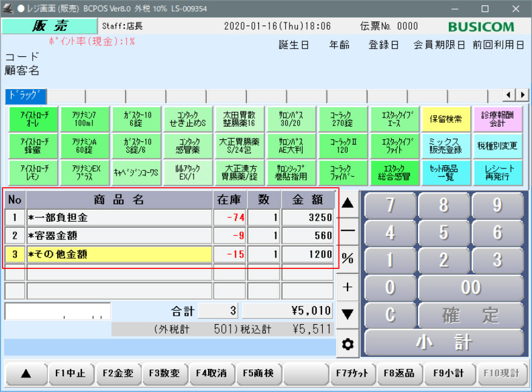This screenshot has height=392, width=532.
Task: Click the percent discount button
Action: pos(348,259)
